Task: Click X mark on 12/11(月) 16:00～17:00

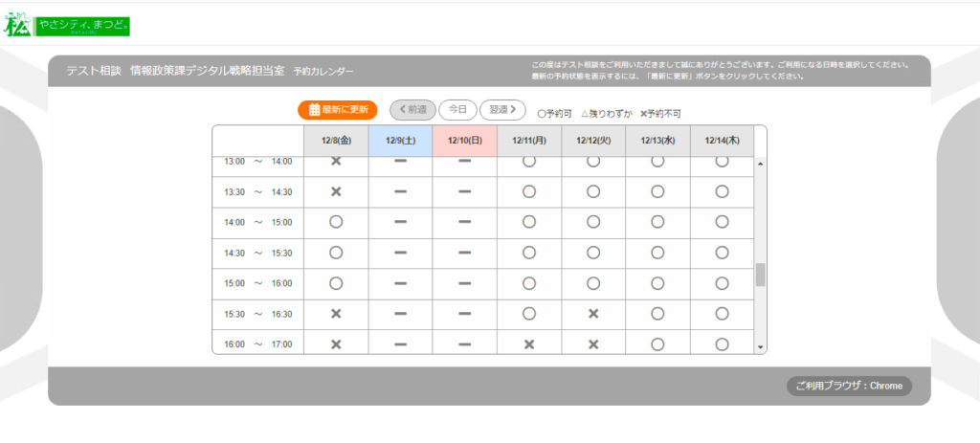Action: pyautogui.click(x=529, y=344)
